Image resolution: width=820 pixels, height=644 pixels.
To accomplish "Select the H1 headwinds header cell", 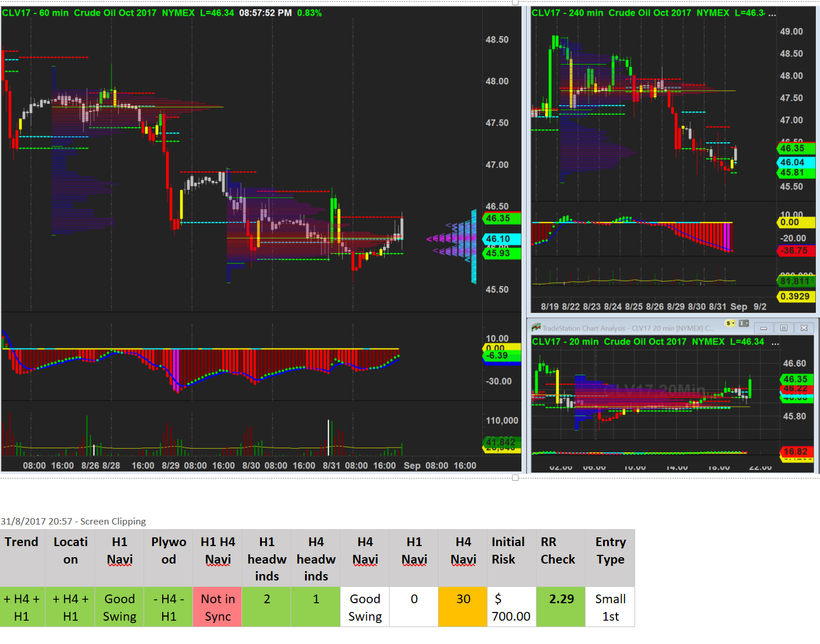I will (267, 558).
